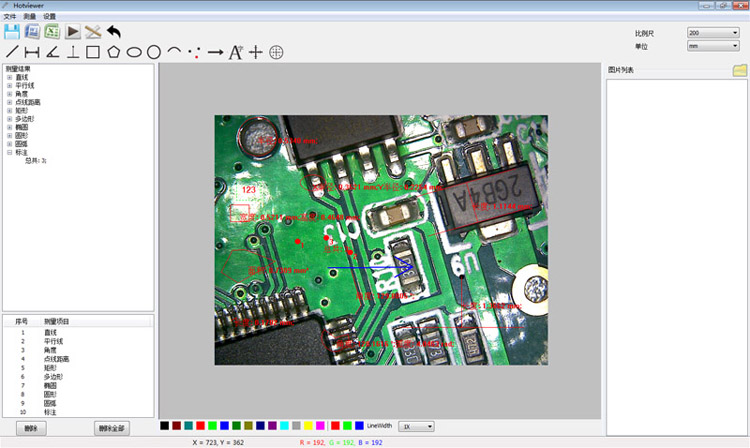The width and height of the screenshot is (750, 448).
Task: Select the angle measurement tool
Action: pos(53,52)
